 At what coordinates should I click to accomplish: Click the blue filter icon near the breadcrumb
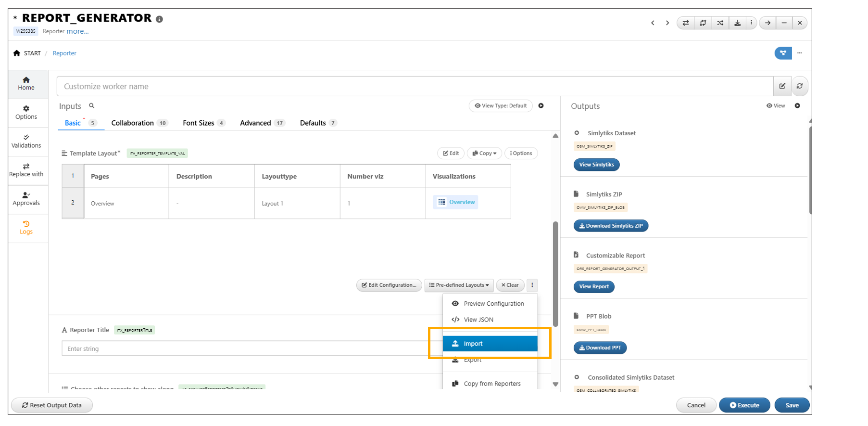click(x=783, y=53)
